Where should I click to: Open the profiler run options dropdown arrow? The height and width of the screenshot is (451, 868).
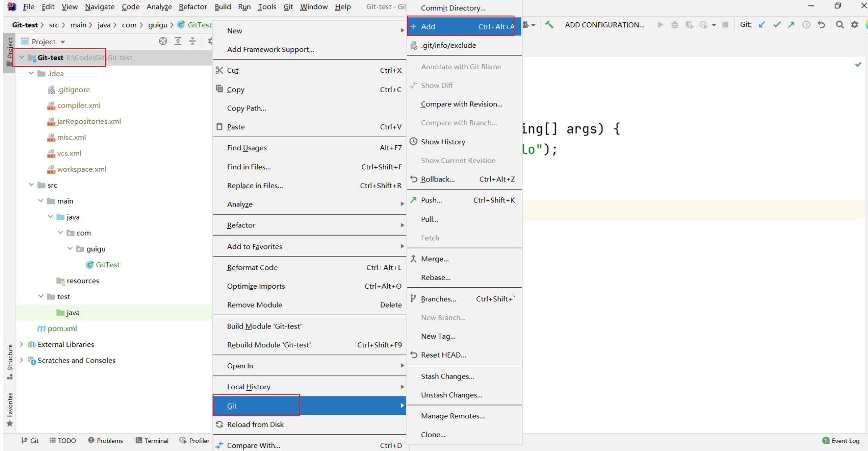click(x=714, y=25)
